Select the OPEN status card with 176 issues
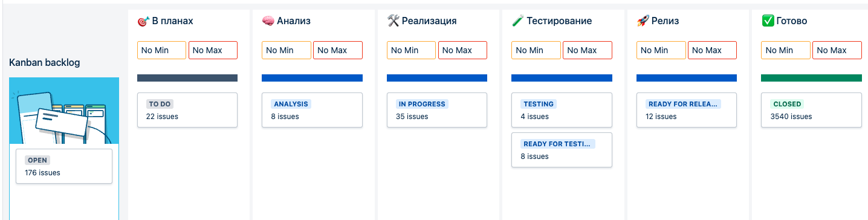Image resolution: width=868 pixels, height=220 pixels. (x=64, y=166)
